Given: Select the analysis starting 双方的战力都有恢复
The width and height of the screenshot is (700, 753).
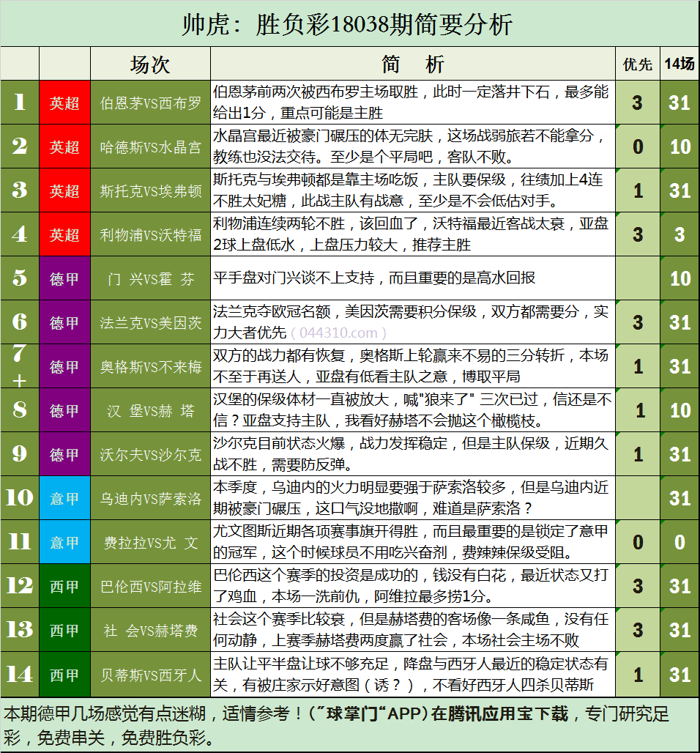Looking at the screenshot, I should [x=413, y=366].
